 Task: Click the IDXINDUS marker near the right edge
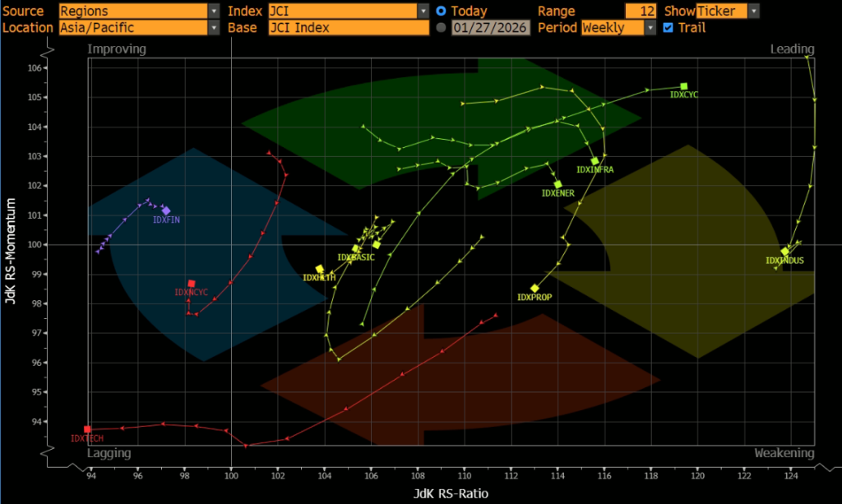point(785,252)
